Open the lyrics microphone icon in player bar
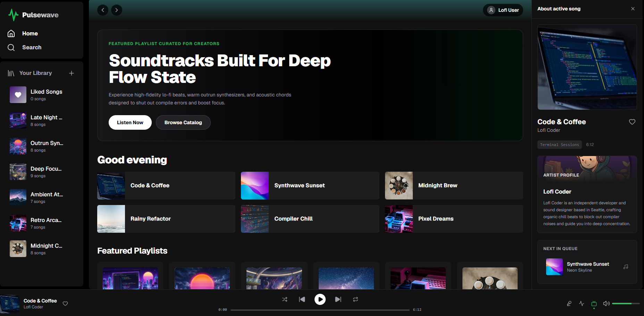 (x=569, y=304)
